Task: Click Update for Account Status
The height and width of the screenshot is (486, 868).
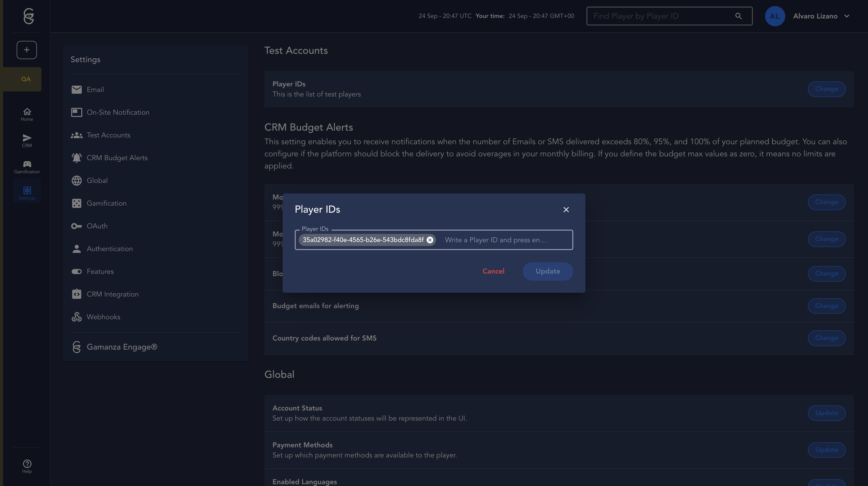Action: (826, 413)
